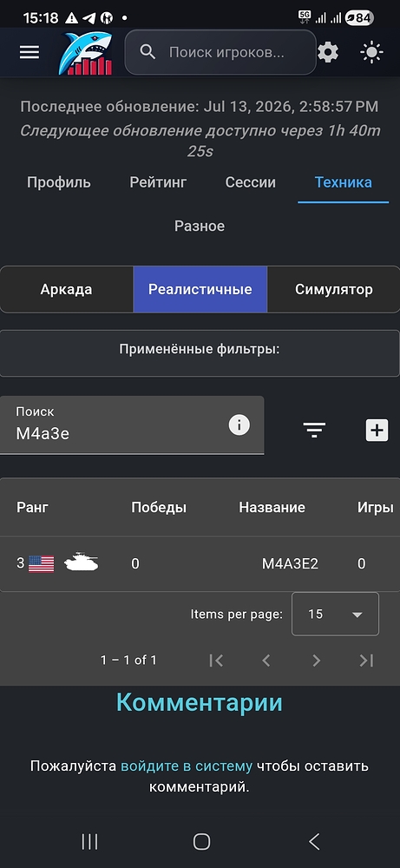Click the last update timestamp text
Screen dimensions: 400x868
[200, 107]
